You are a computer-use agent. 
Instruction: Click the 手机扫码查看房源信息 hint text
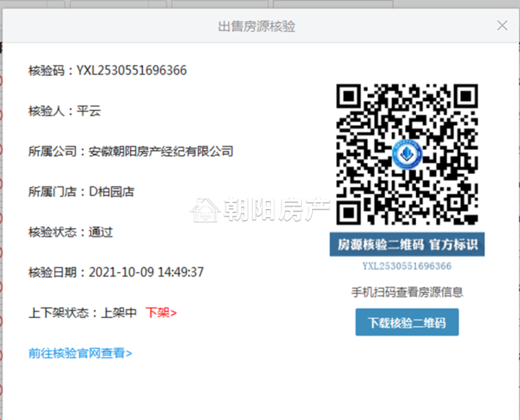pos(407,292)
